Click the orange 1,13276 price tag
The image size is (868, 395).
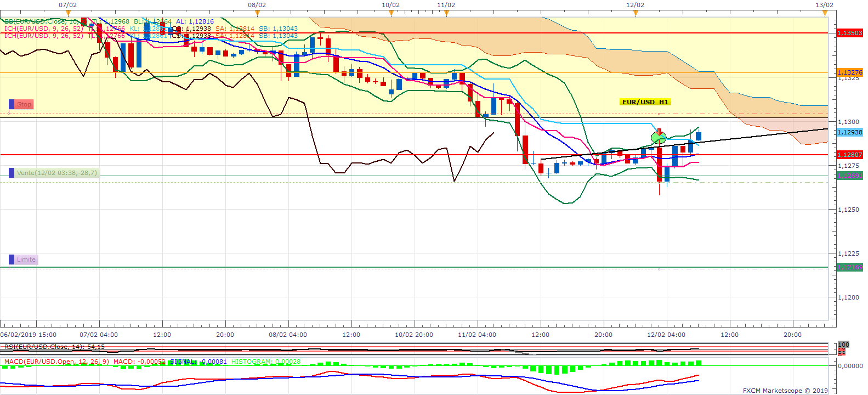click(850, 72)
